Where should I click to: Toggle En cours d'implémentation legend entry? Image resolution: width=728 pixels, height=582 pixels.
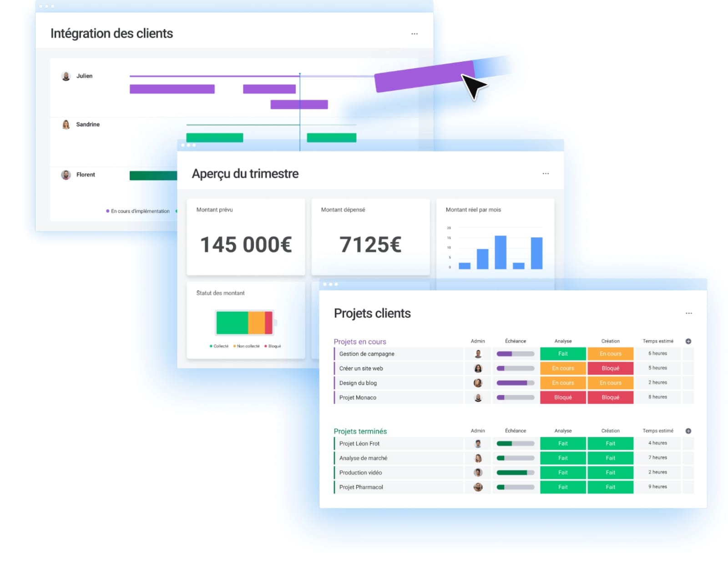point(138,211)
